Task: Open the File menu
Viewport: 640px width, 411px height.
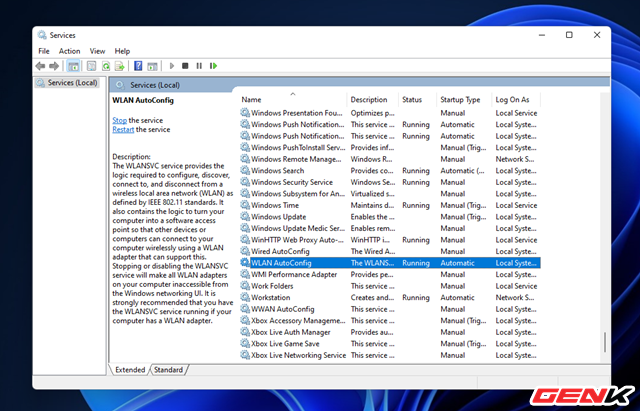Action: 44,51
